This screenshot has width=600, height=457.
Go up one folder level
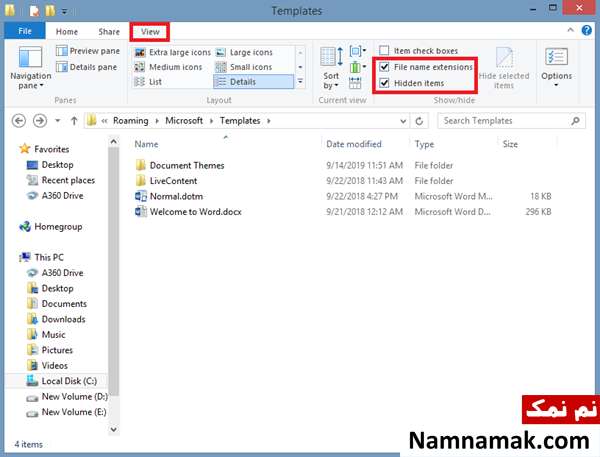(74, 121)
